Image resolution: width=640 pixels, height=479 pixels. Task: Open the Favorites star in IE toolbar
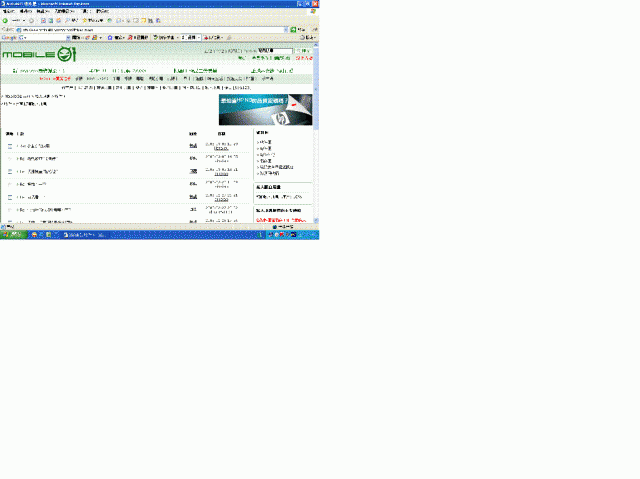[x=93, y=20]
